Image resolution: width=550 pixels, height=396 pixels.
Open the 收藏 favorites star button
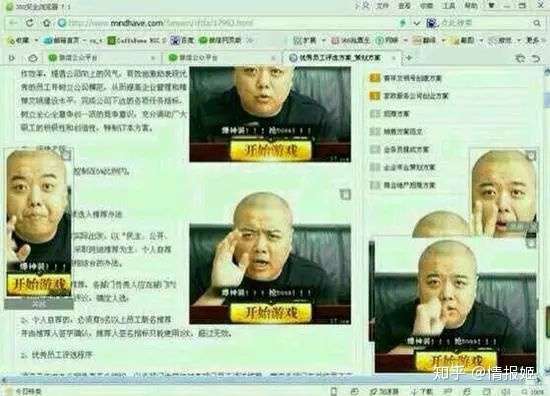(18, 40)
